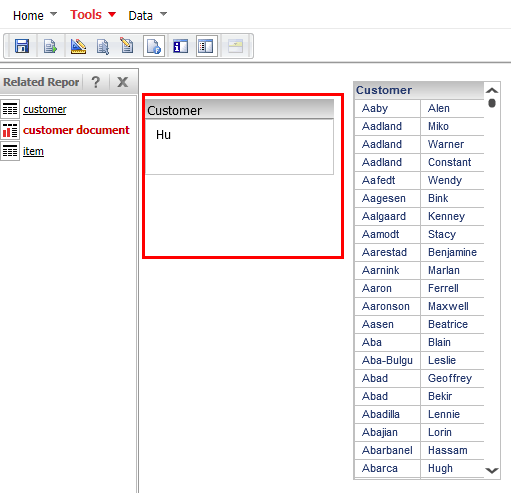Click the customer document chart icon

[x=10, y=130]
